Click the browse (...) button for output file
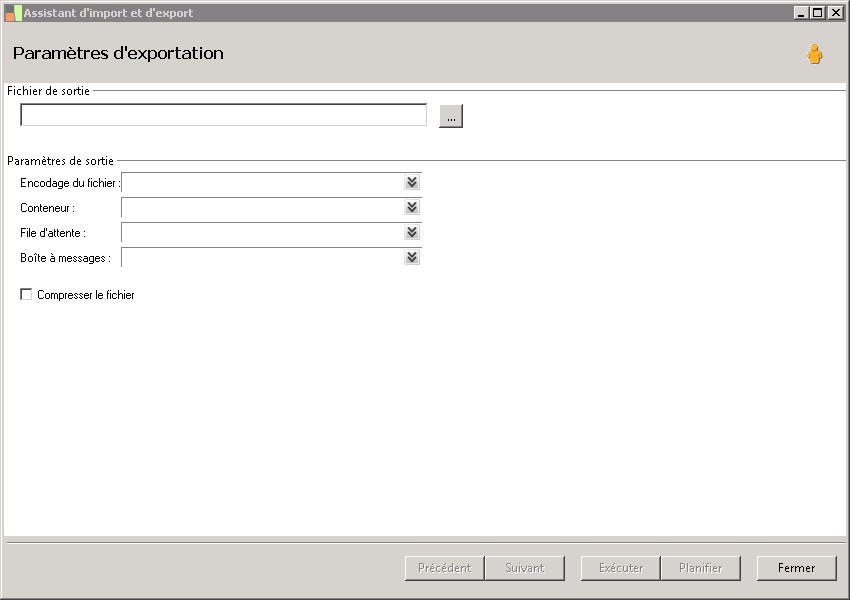This screenshot has height=600, width=850. coord(451,116)
